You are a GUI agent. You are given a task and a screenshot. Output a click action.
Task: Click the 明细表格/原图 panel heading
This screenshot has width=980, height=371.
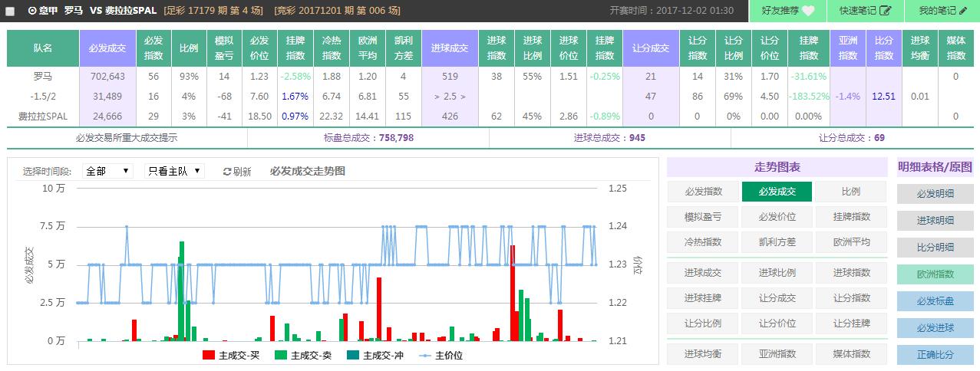point(935,167)
